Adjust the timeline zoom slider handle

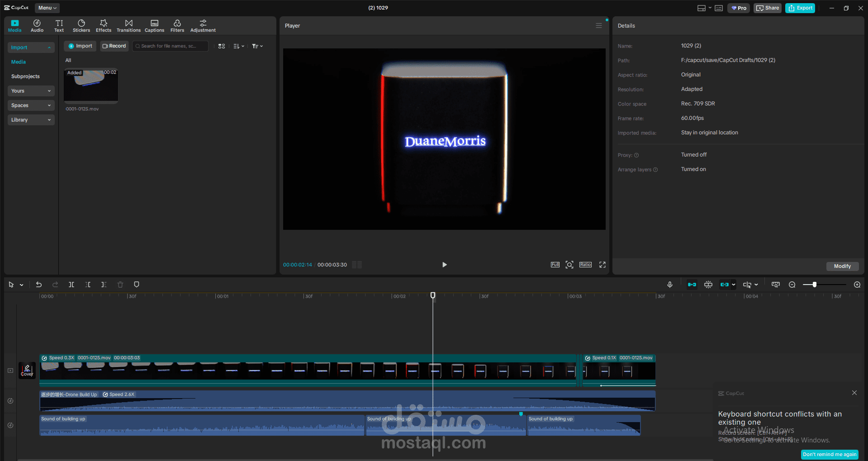pos(814,285)
